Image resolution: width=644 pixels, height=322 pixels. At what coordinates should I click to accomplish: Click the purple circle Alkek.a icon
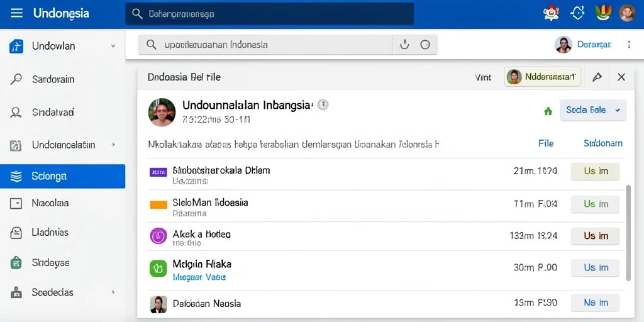(158, 236)
